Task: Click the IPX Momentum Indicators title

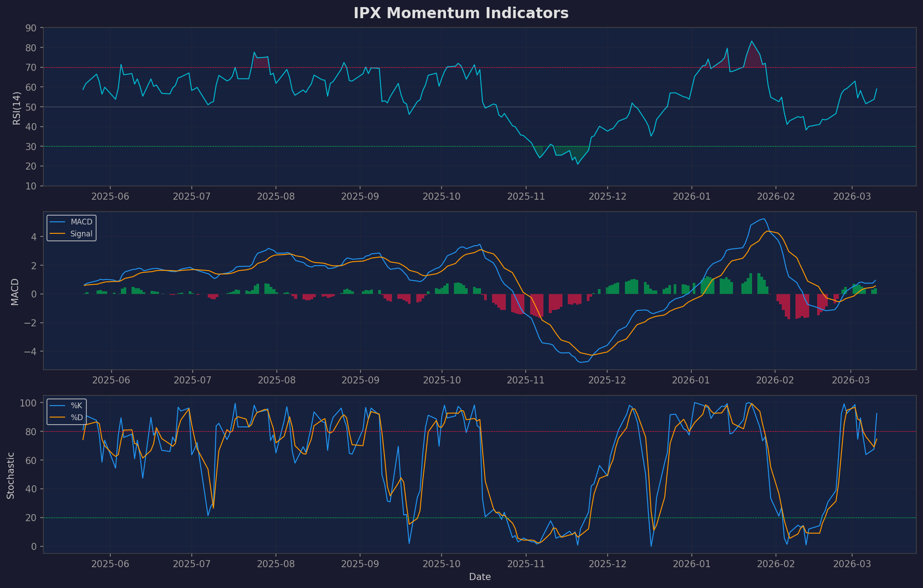Action: pyautogui.click(x=461, y=13)
